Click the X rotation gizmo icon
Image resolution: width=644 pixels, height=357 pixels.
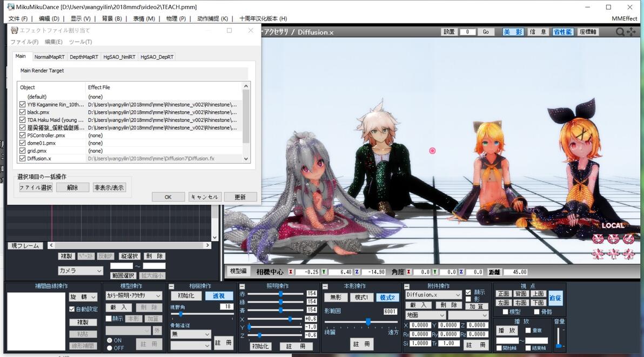(x=598, y=239)
